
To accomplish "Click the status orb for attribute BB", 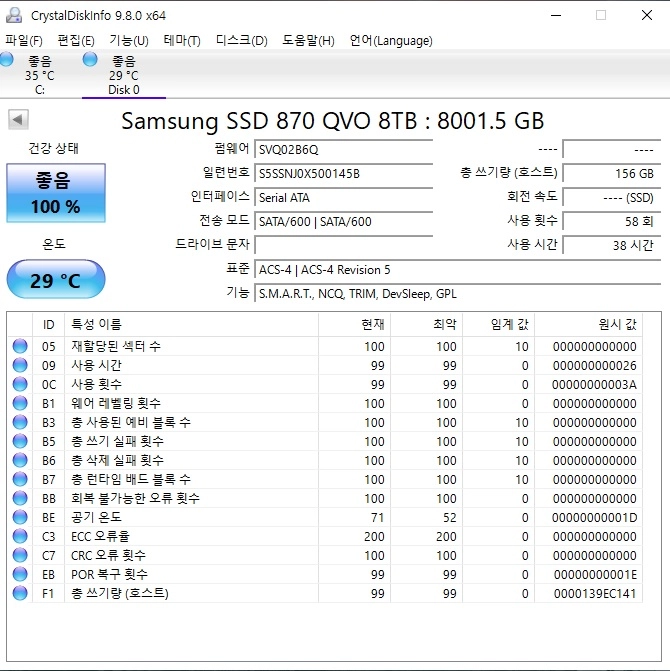I will pyautogui.click(x=20, y=498).
